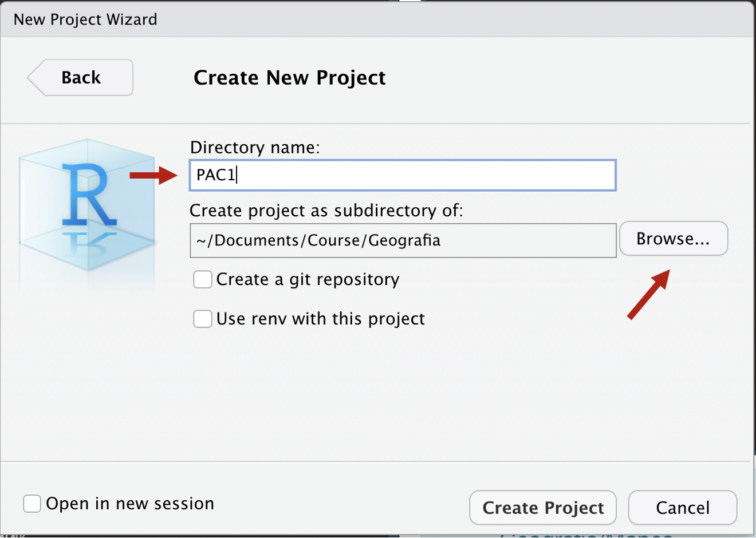
Task: Click the red arrow pointing at Directory name
Action: pyautogui.click(x=154, y=175)
